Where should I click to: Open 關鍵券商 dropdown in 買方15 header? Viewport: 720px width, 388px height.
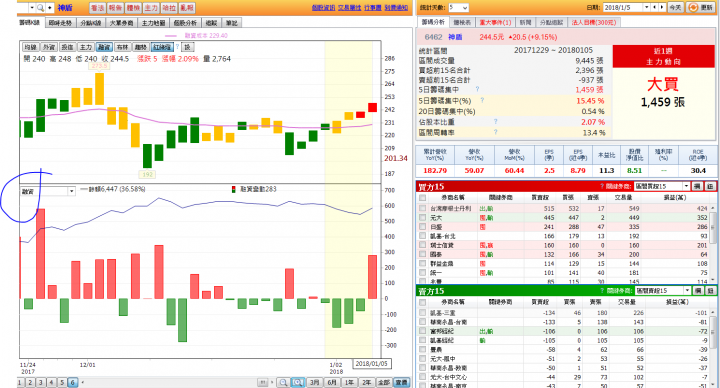pos(662,186)
